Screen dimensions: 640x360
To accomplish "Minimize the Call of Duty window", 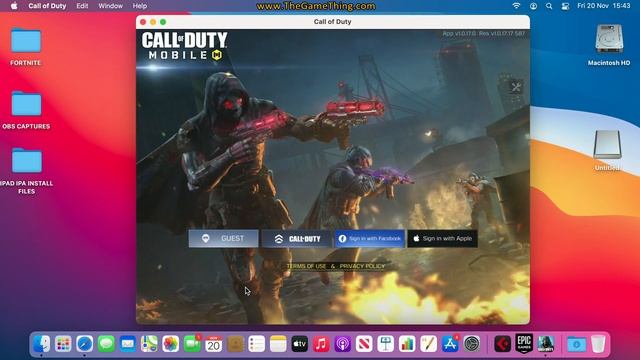I will coord(153,22).
